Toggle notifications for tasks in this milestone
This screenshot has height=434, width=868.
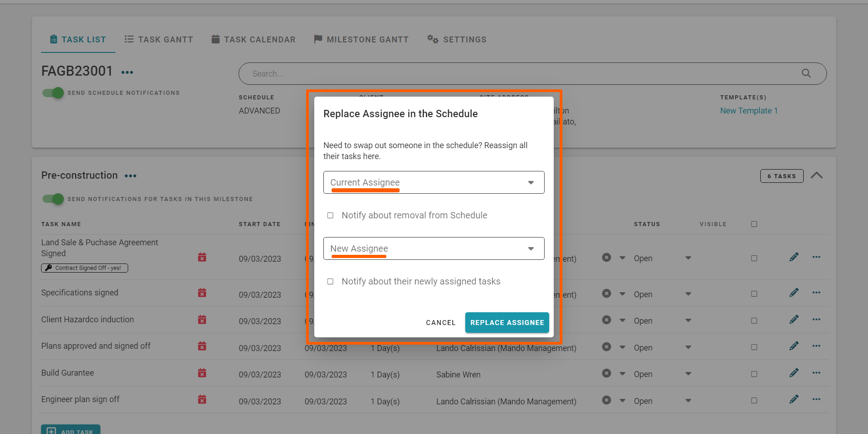pyautogui.click(x=53, y=199)
